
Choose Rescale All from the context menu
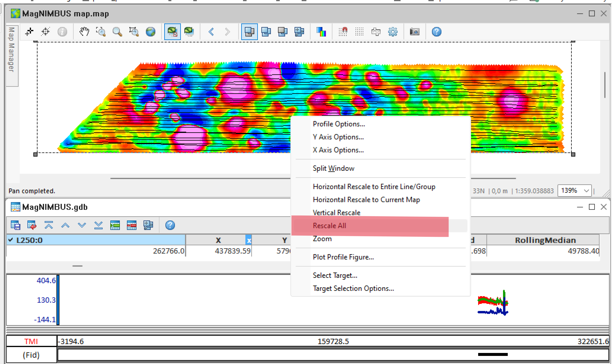(x=329, y=226)
